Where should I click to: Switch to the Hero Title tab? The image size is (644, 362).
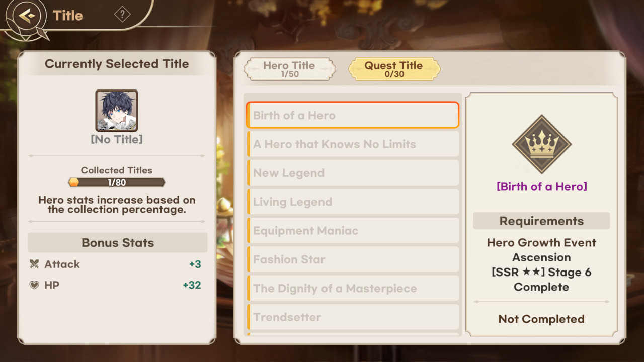[x=289, y=69]
